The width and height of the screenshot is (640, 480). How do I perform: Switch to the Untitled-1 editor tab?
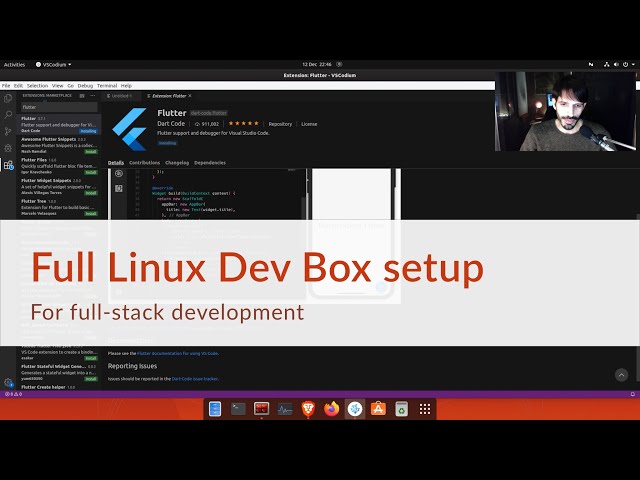pyautogui.click(x=121, y=96)
